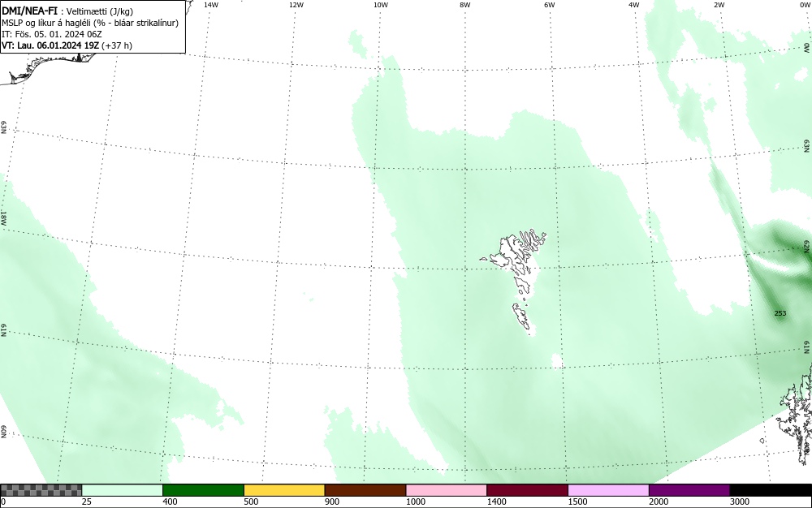Click the 6W longitude label
This screenshot has height=508, width=812.
point(550,5)
